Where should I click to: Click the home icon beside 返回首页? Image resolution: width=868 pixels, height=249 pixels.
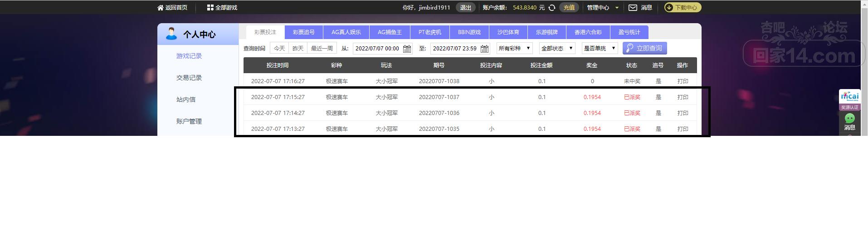pyautogui.click(x=160, y=7)
